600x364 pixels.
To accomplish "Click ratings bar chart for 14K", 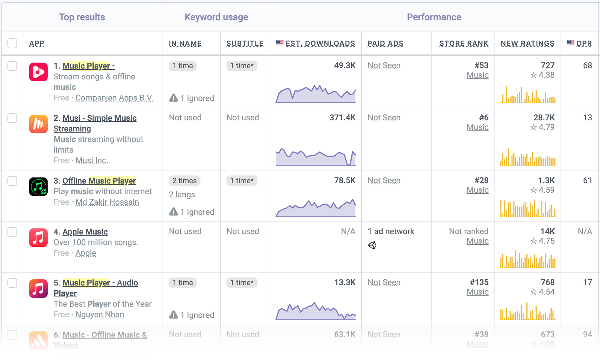I will pos(528,259).
